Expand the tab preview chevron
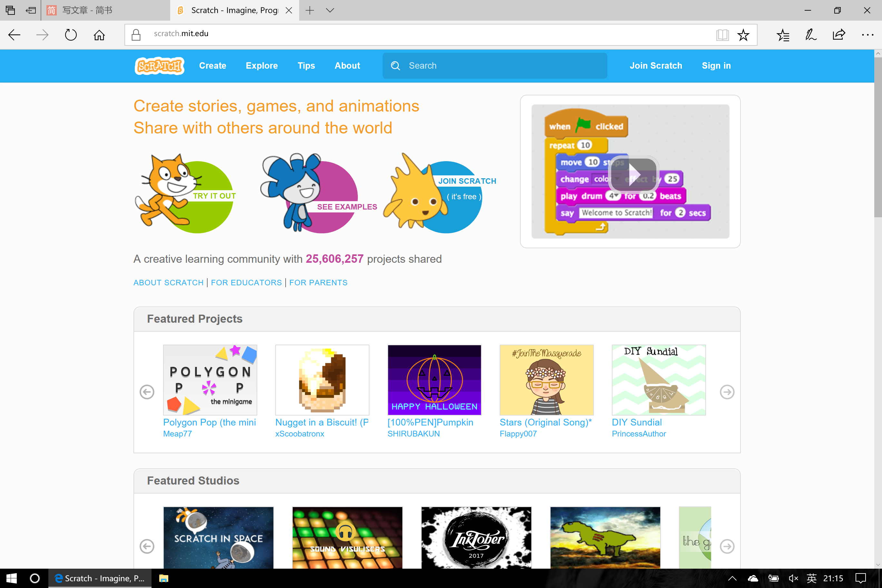This screenshot has height=588, width=882. point(330,11)
